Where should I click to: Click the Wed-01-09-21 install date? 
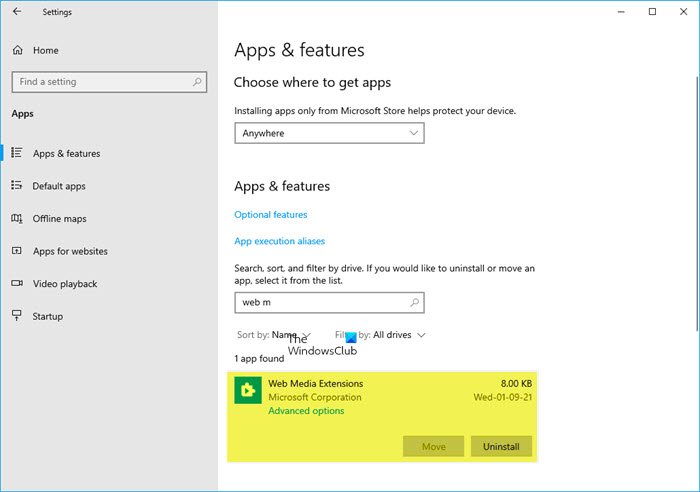(503, 397)
